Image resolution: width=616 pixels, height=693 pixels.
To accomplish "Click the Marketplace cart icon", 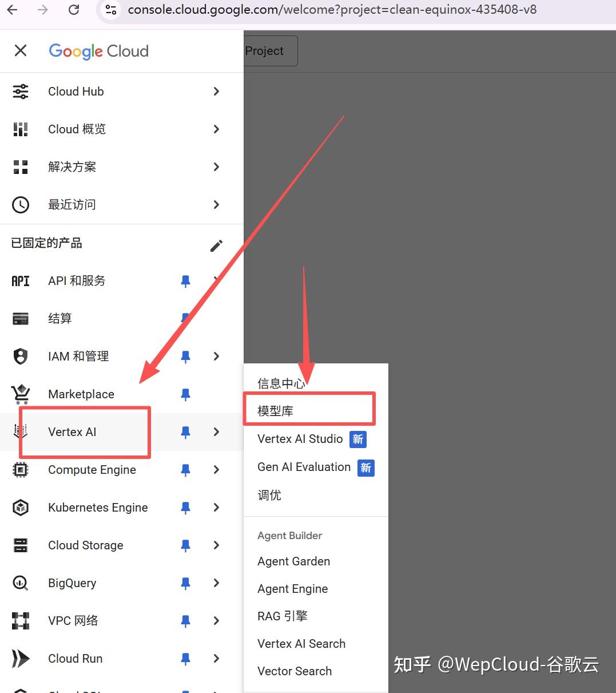I will (x=21, y=394).
